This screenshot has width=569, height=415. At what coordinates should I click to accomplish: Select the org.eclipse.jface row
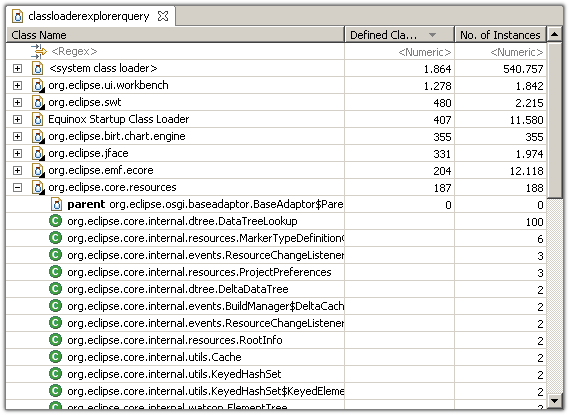[x=276, y=153]
